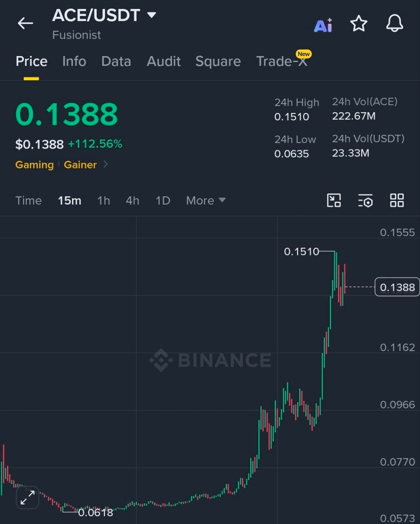Open the price alert bell icon
The height and width of the screenshot is (524, 420).
tap(395, 24)
